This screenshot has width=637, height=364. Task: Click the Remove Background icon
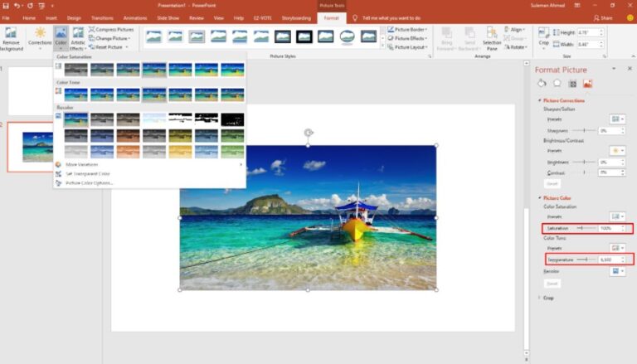pyautogui.click(x=12, y=37)
